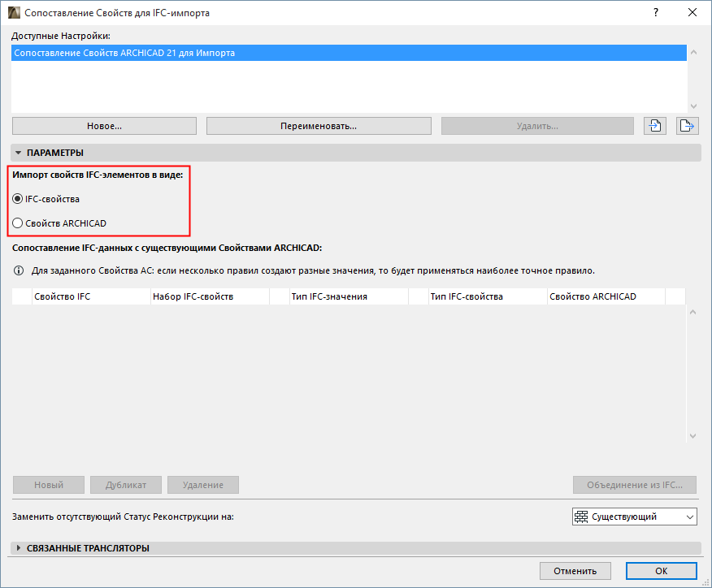This screenshot has width=712, height=588.
Task: Click the export settings icon button
Action: click(x=687, y=126)
